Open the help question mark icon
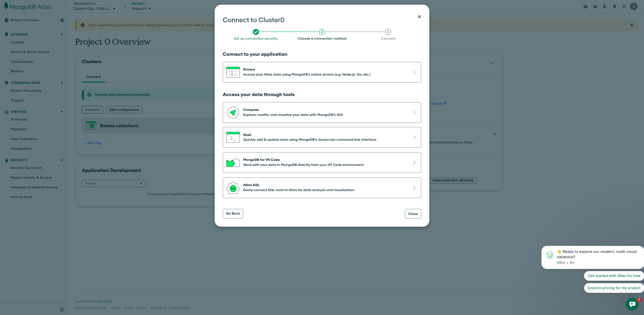 (585, 6)
